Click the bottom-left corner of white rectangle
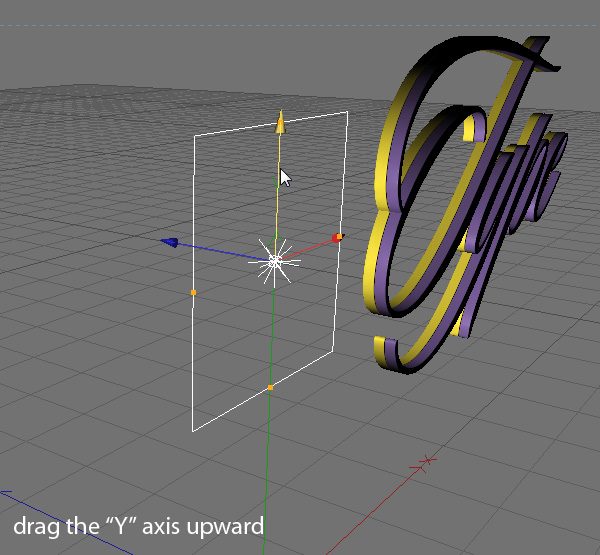Image resolution: width=600 pixels, height=555 pixels. pos(193,431)
